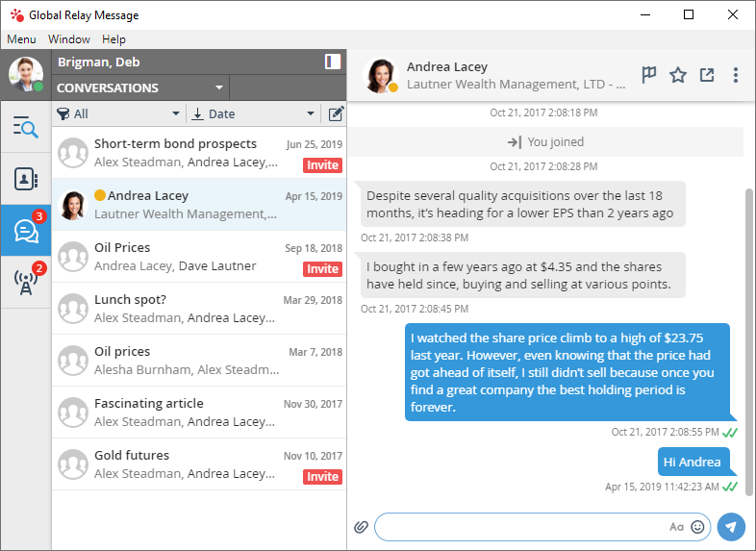The height and width of the screenshot is (551, 756).
Task: Open the broadcast channels sidebar icon
Action: click(25, 282)
